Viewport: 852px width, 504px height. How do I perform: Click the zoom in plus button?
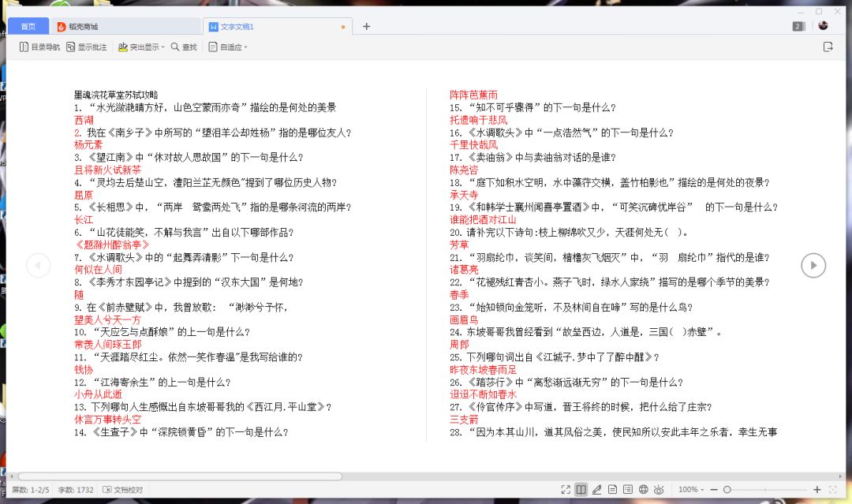point(817,490)
